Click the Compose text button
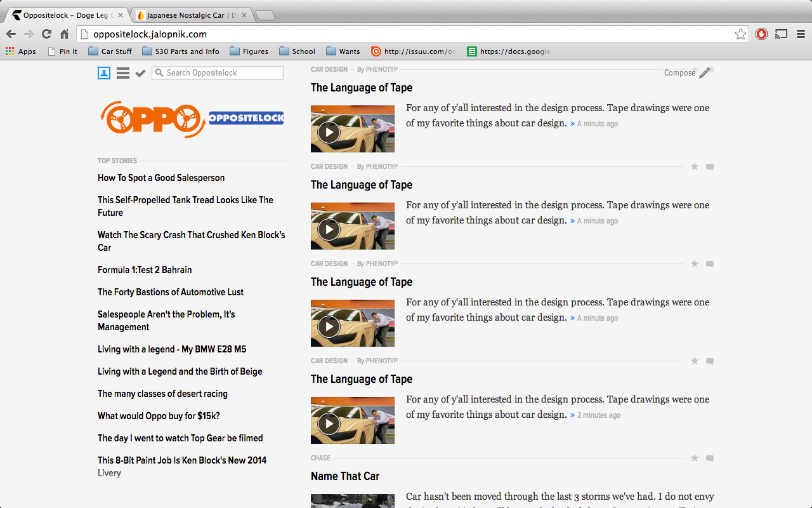This screenshot has width=812, height=508. click(679, 73)
